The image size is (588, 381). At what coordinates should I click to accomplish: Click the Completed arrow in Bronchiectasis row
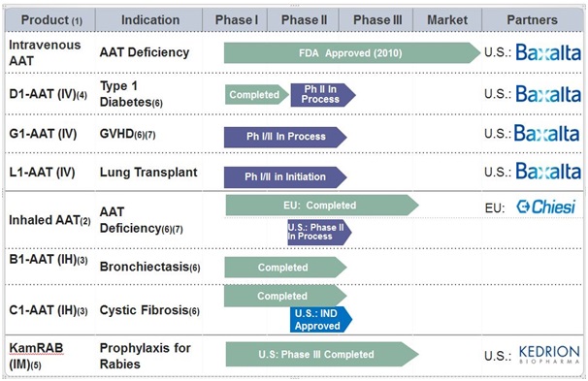(285, 268)
